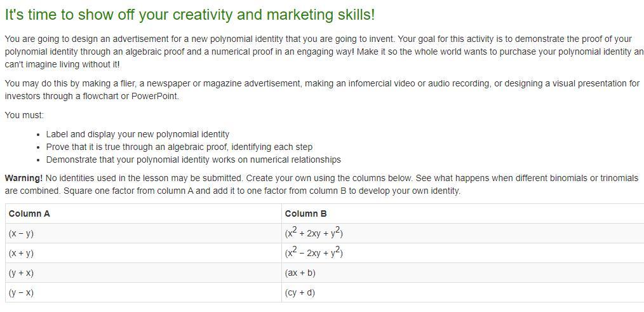Click the paragraph about making a flier
The width and height of the screenshot is (644, 312).
click(322, 90)
